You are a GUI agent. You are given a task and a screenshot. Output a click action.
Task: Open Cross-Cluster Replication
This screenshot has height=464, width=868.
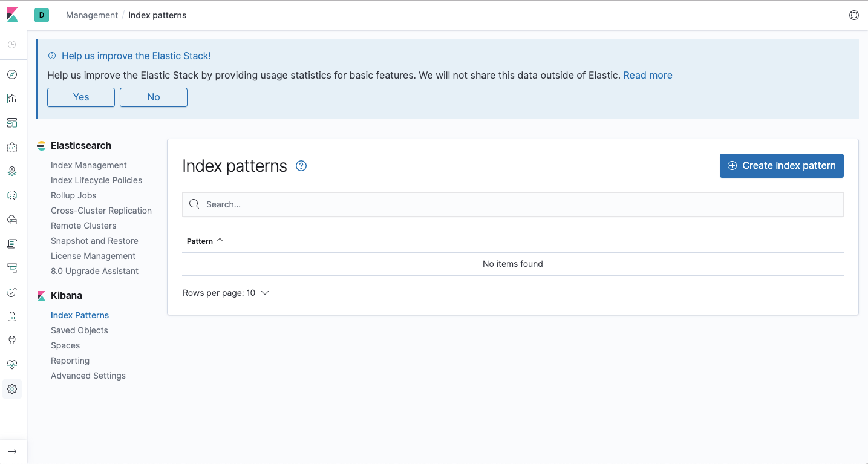(x=101, y=211)
